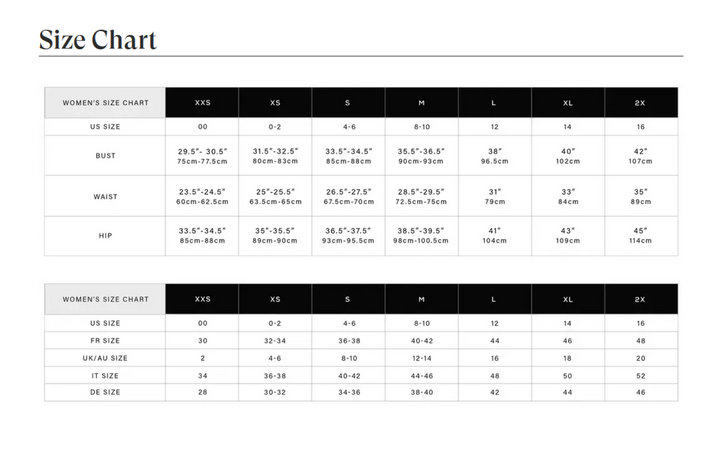Select the 2X hip measurement 45" cell
This screenshot has width=720, height=454.
tap(641, 236)
